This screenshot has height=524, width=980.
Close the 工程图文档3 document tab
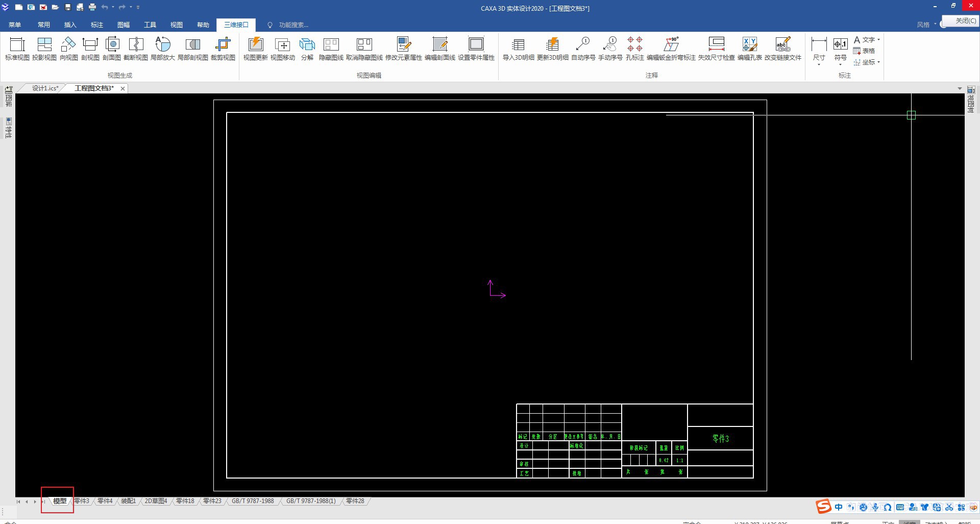coord(122,88)
